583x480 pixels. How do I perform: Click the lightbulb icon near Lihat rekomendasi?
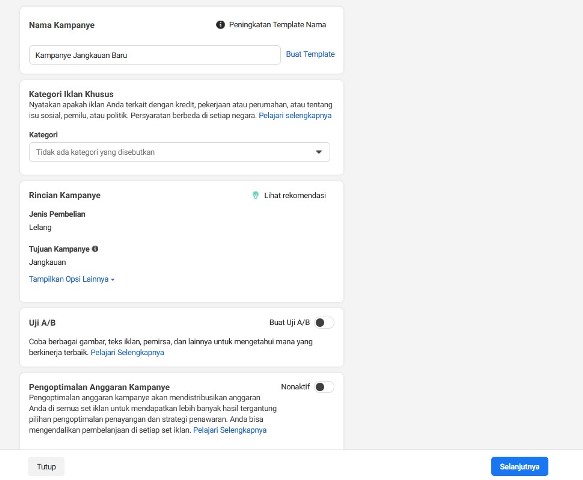(255, 195)
